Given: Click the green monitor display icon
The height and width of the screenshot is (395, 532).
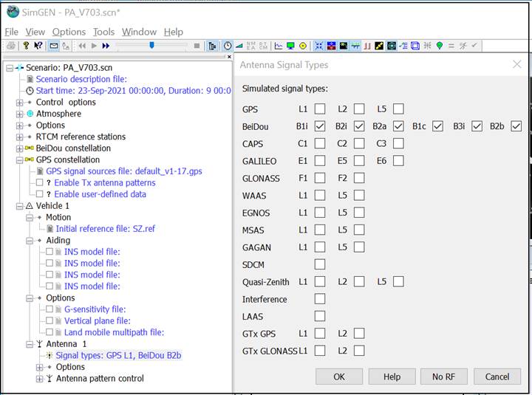Looking at the screenshot, I should [290, 46].
